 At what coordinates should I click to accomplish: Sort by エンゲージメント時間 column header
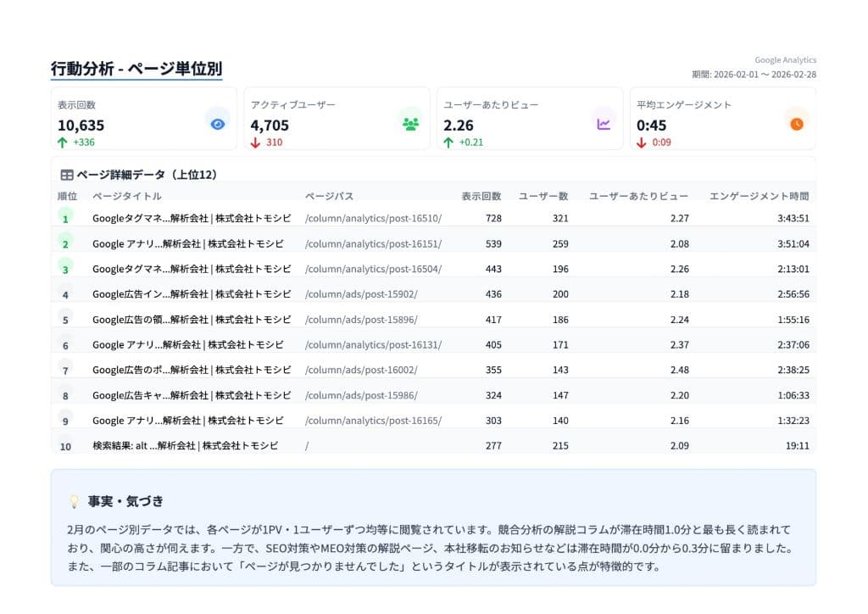(759, 196)
